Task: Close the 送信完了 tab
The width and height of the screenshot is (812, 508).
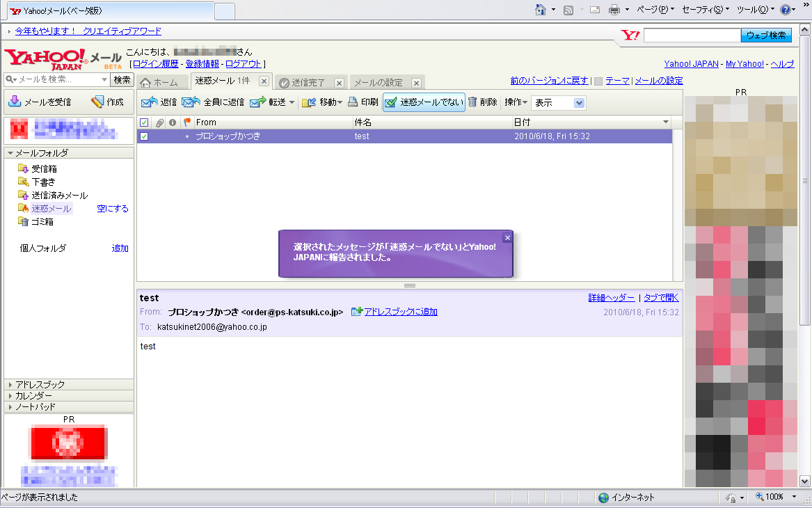Action: 339,83
